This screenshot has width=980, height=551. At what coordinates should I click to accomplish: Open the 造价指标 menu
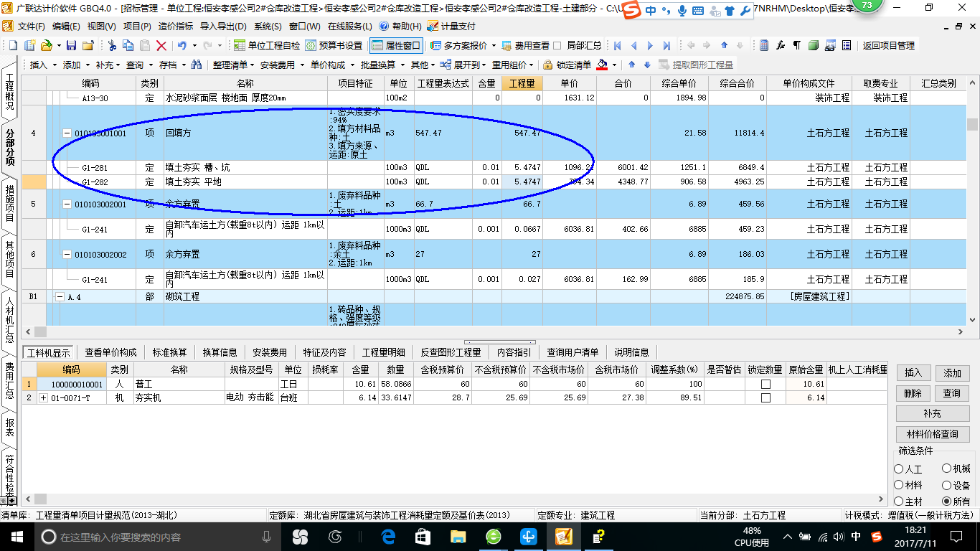point(175,26)
